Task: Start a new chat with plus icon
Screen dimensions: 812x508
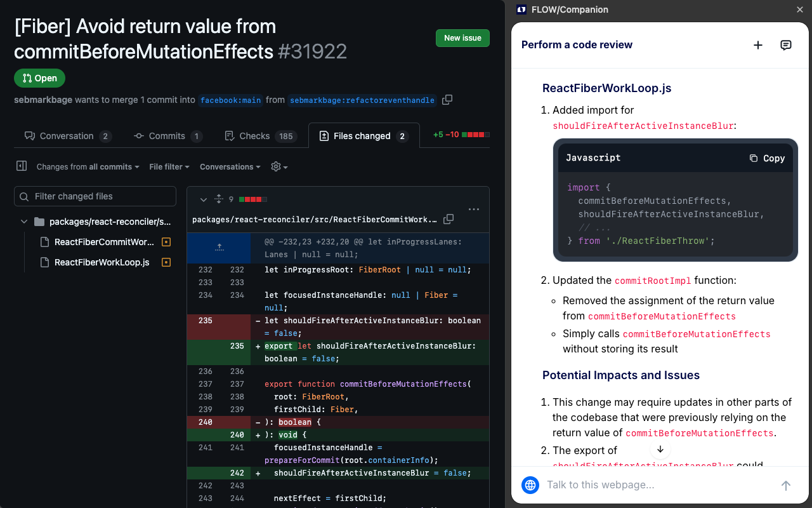Action: tap(758, 45)
